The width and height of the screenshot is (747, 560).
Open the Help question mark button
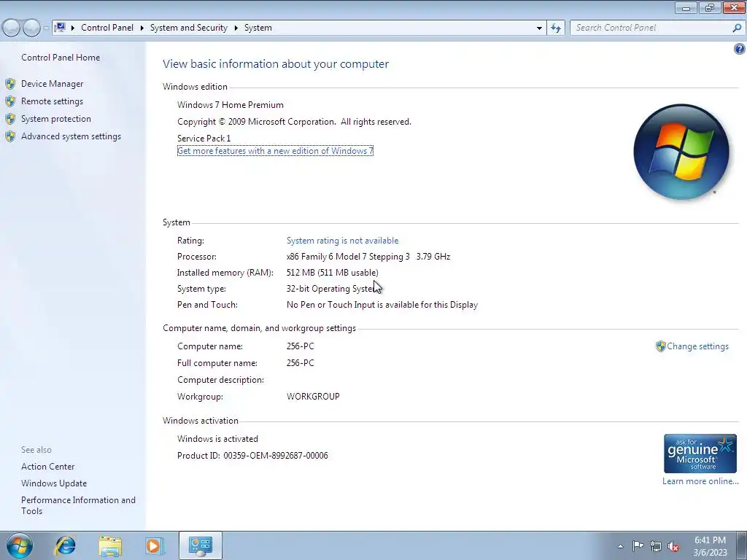740,49
